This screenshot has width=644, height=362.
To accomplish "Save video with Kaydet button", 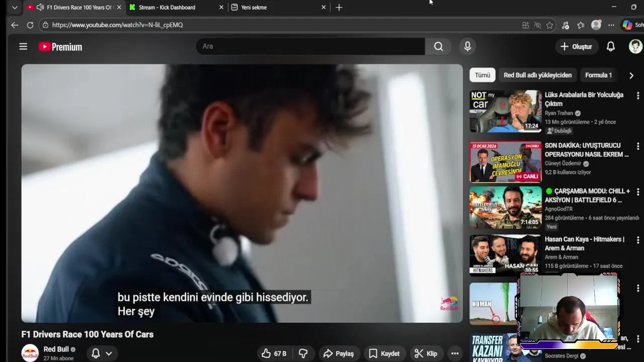I will [x=384, y=353].
